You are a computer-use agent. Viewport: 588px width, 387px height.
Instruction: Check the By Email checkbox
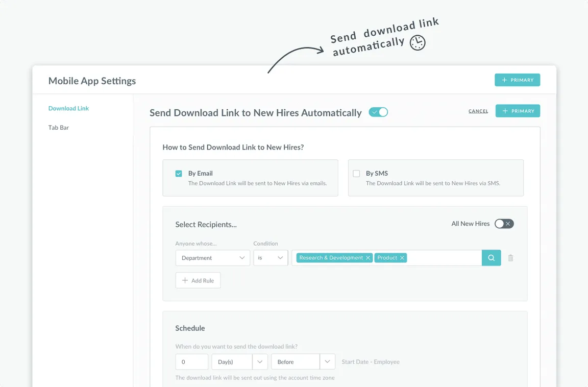(x=179, y=174)
